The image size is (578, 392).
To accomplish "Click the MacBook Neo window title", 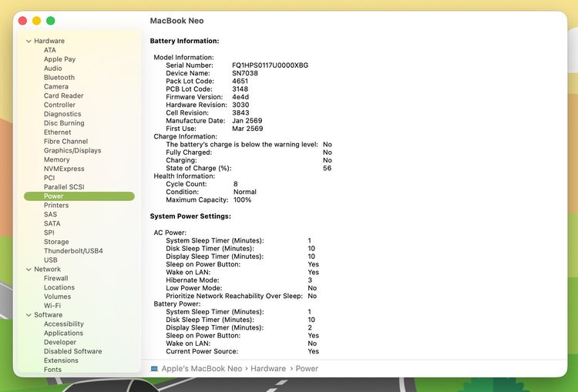I will pyautogui.click(x=176, y=21).
